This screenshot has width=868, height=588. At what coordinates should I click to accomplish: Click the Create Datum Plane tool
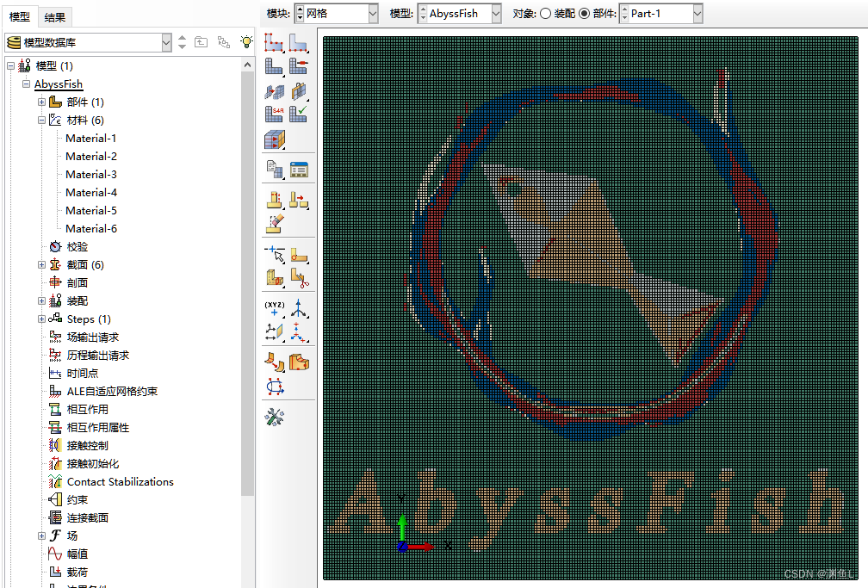tap(274, 331)
